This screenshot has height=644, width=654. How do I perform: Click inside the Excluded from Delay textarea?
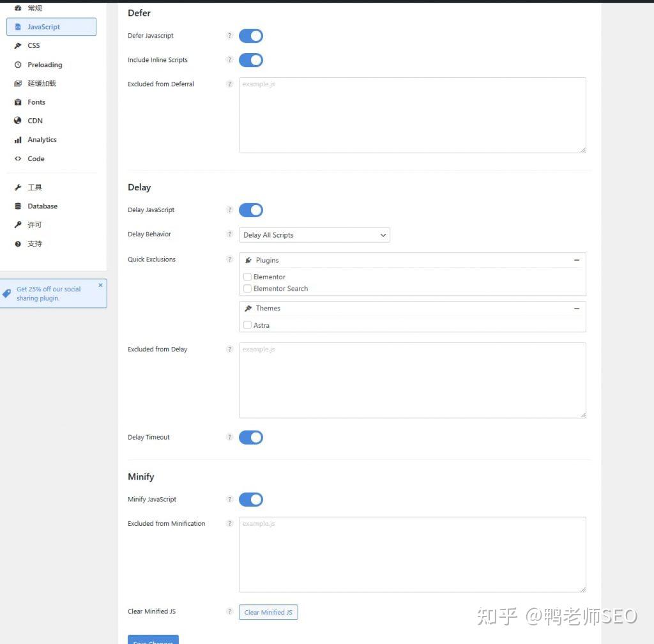point(412,379)
